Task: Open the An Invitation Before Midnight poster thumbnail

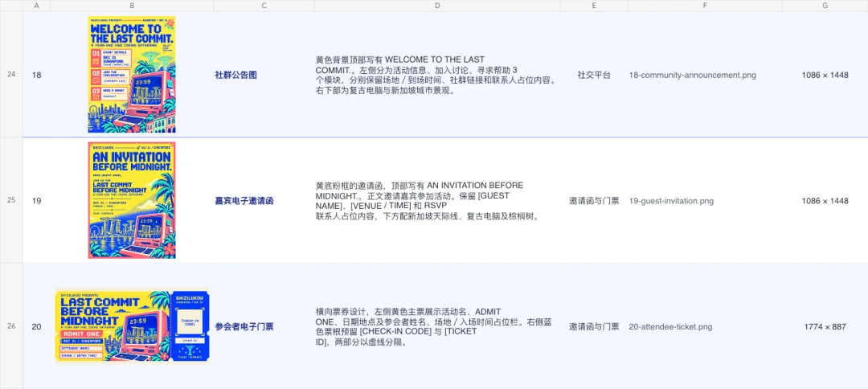Action: (x=132, y=200)
